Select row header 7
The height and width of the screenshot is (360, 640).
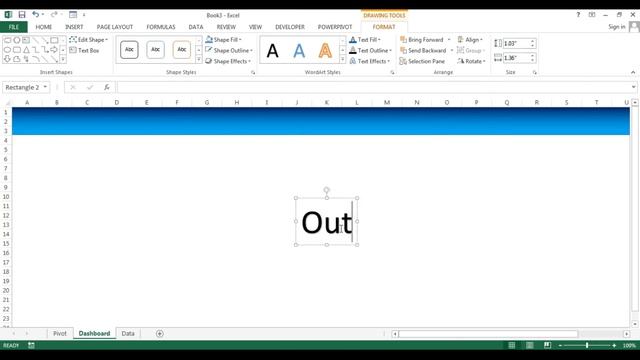[x=6, y=169]
